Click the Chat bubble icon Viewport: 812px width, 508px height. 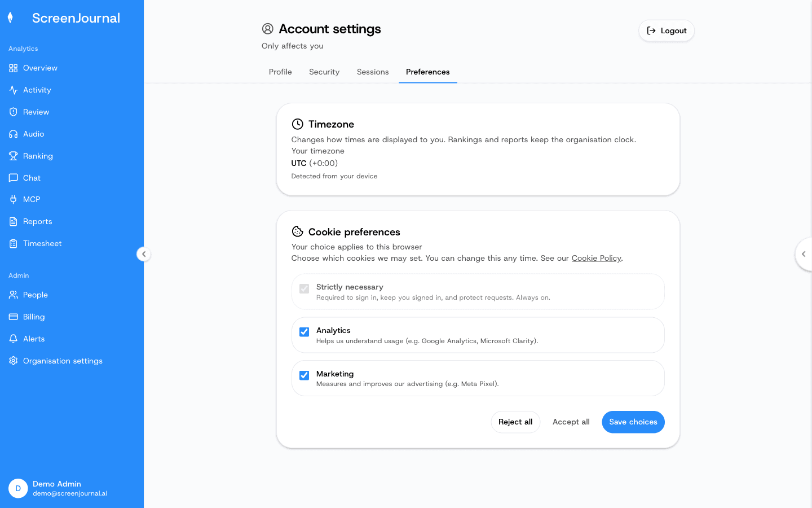14,178
